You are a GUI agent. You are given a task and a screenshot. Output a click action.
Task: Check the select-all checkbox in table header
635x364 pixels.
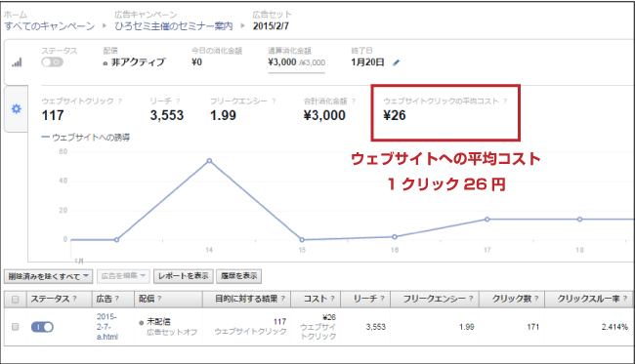point(16,300)
